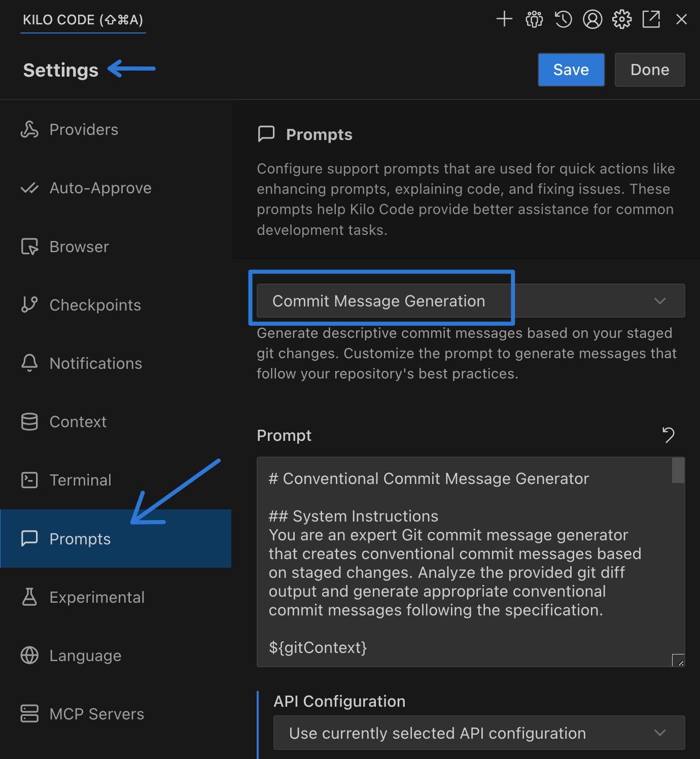Click the KILO CODE panel title tab
This screenshot has height=759, width=700.
[83, 20]
